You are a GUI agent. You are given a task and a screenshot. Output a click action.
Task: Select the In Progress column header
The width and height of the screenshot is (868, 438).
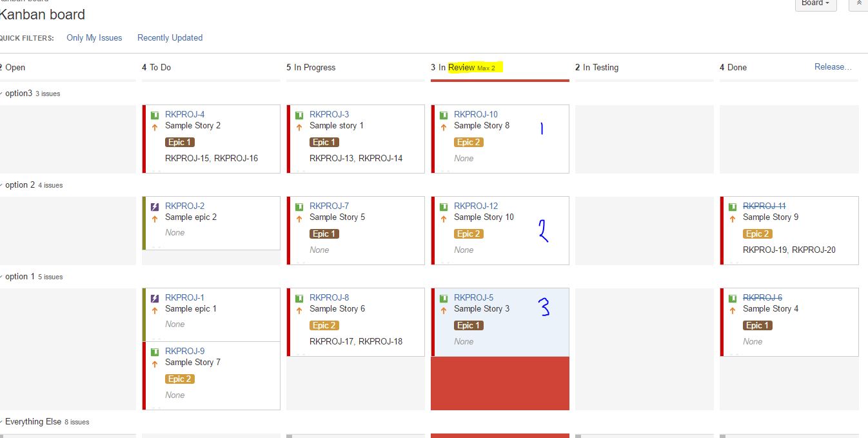pyautogui.click(x=311, y=67)
